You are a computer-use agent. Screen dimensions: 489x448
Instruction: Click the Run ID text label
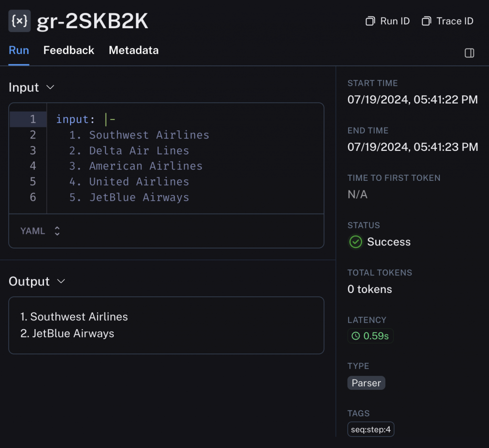tap(395, 21)
